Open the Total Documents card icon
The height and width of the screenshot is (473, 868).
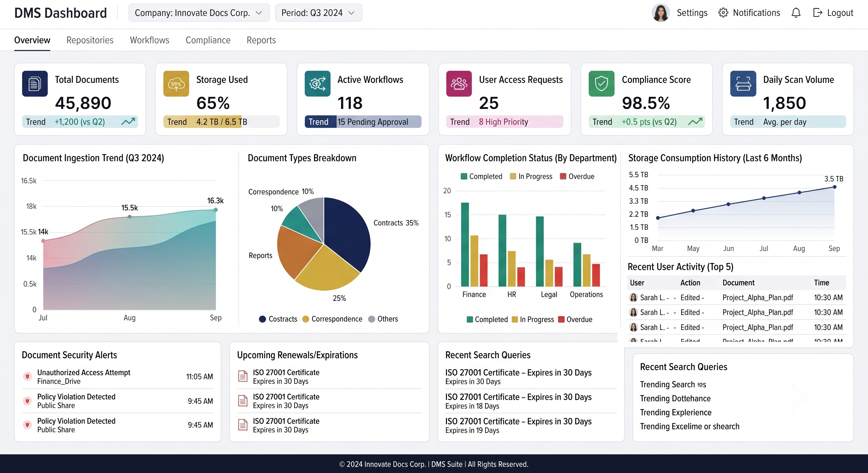35,83
